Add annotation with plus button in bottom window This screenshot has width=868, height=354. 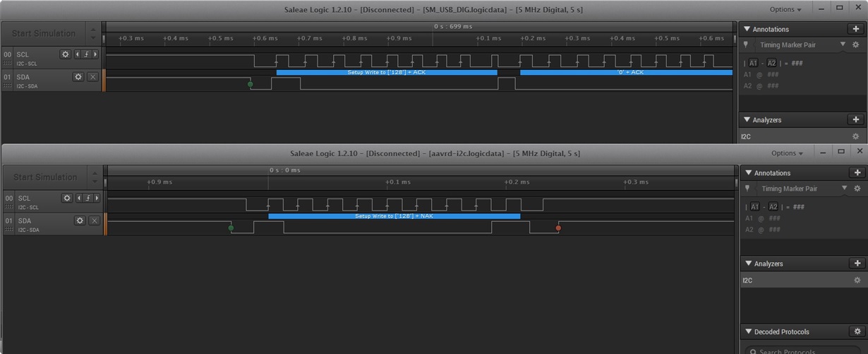[857, 172]
